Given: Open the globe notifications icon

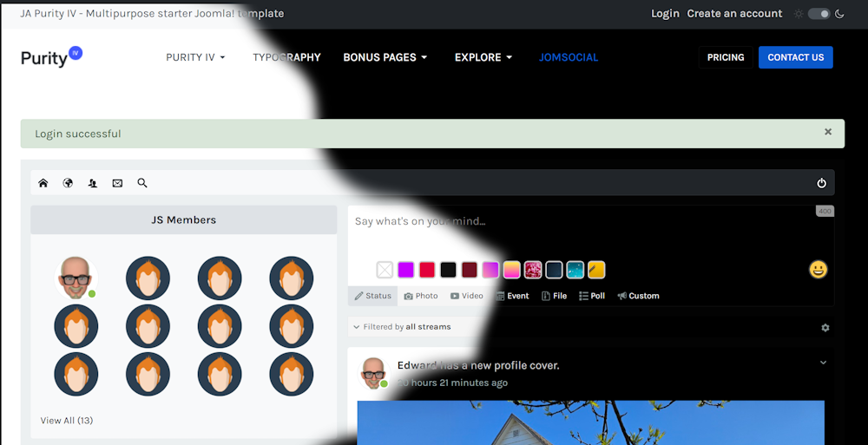Looking at the screenshot, I should pyautogui.click(x=68, y=183).
